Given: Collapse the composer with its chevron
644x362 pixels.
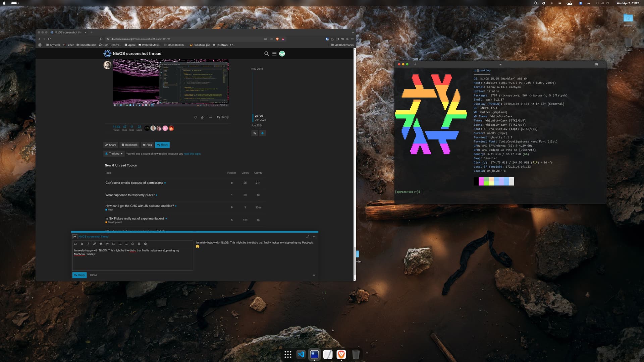Looking at the screenshot, I should [x=314, y=236].
